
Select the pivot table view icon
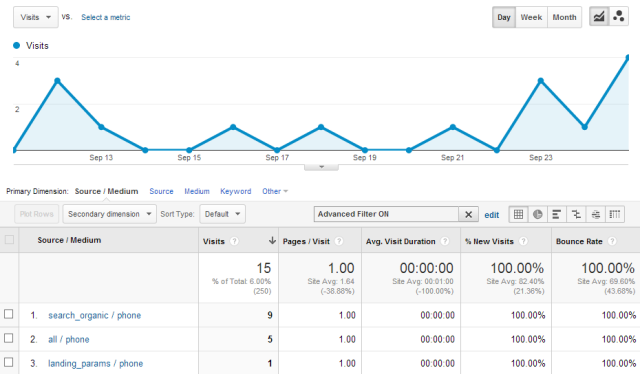[x=615, y=214]
